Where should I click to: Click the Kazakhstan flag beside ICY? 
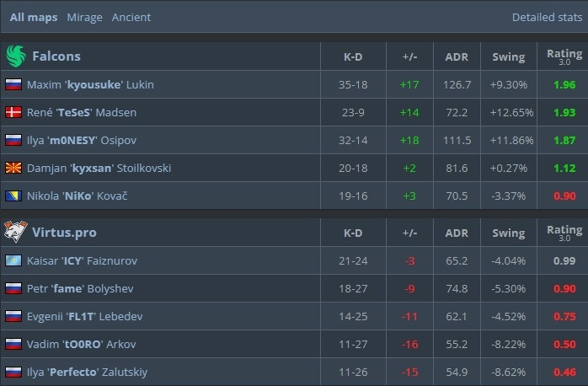click(x=13, y=261)
